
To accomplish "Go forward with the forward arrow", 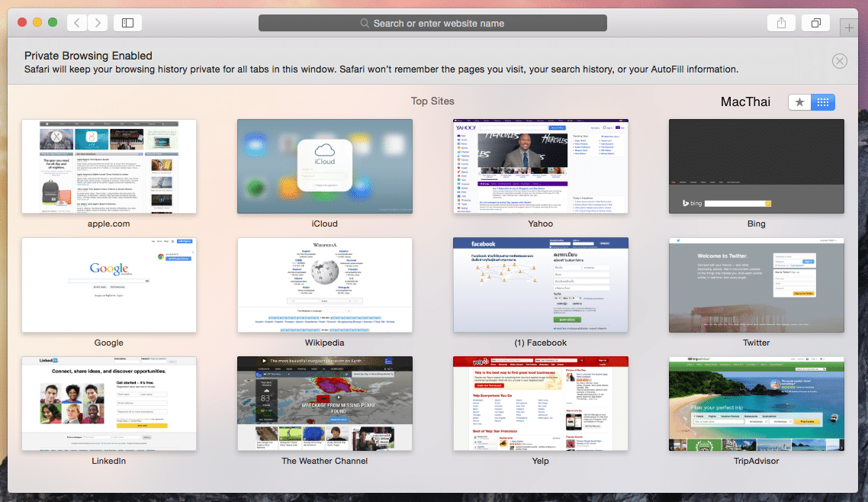I will 98,23.
